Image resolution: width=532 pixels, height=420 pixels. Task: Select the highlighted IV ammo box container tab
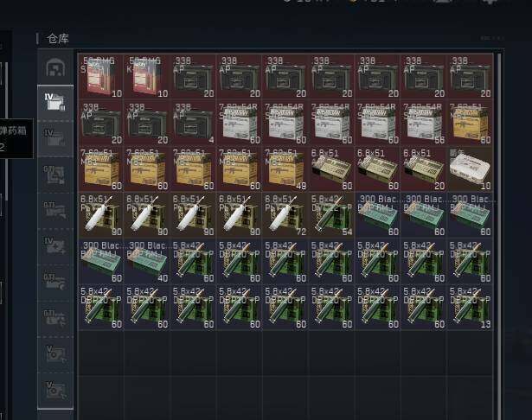coord(55,102)
